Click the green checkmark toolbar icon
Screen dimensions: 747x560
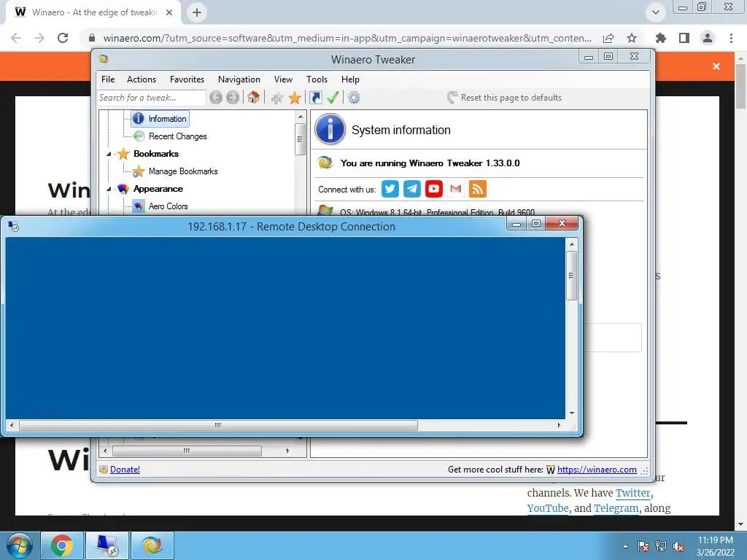[x=333, y=98]
